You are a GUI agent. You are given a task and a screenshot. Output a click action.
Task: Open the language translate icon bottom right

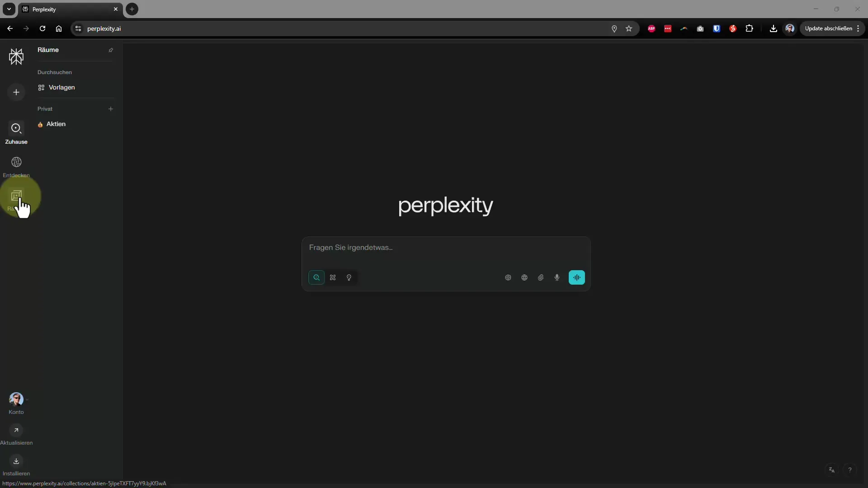coord(831,470)
